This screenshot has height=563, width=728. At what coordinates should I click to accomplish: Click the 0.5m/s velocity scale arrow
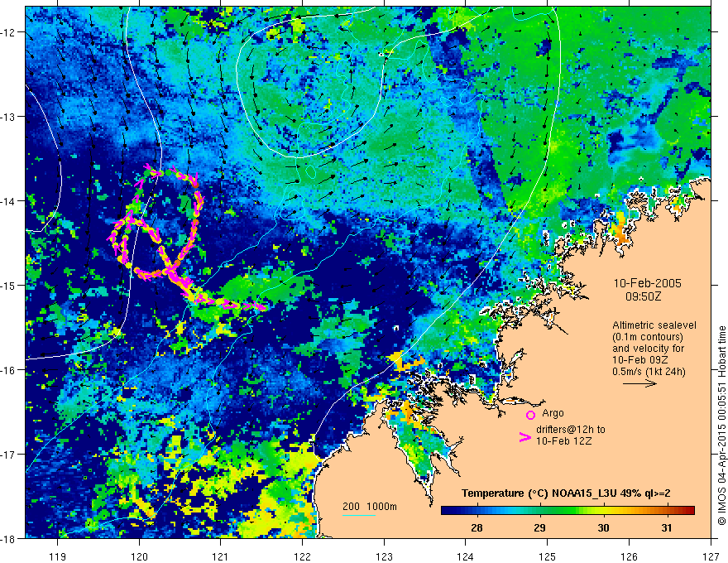pyautogui.click(x=639, y=383)
